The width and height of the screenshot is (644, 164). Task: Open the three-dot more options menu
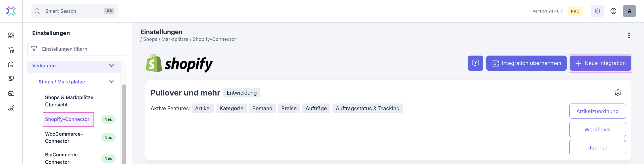[x=629, y=35]
